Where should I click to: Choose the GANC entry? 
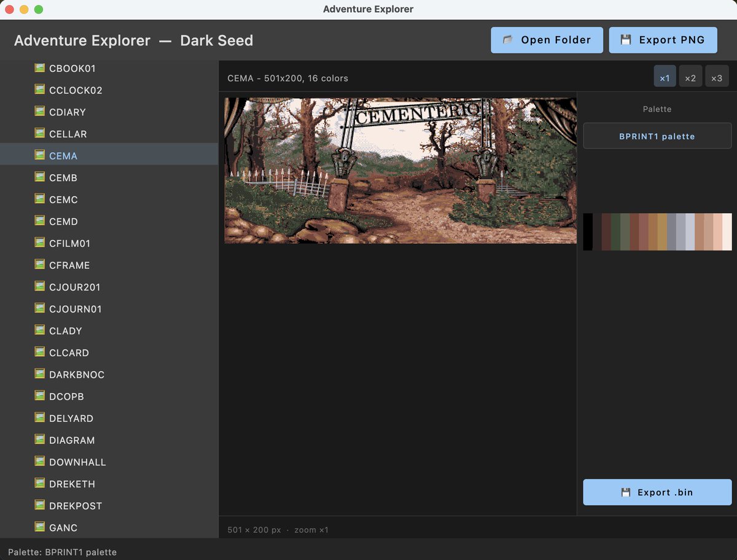109,527
